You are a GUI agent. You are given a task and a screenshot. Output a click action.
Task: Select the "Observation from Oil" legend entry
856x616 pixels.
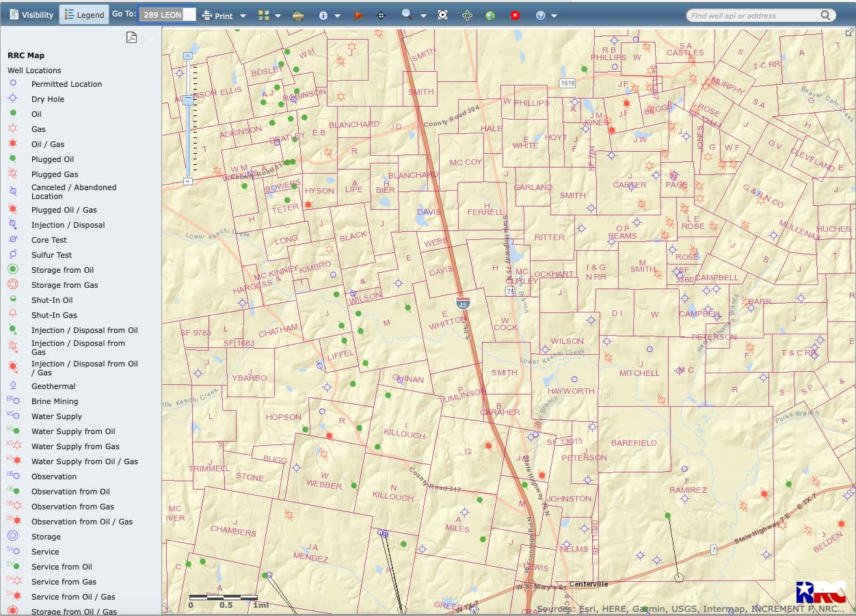pyautogui.click(x=70, y=492)
